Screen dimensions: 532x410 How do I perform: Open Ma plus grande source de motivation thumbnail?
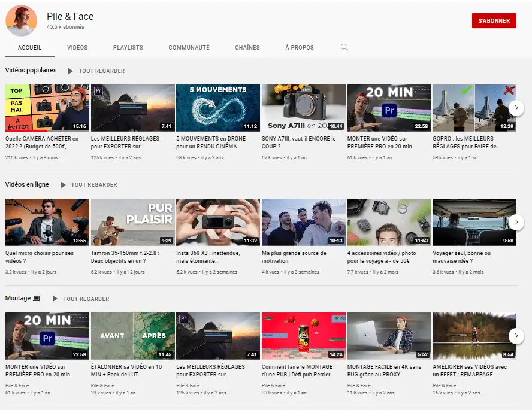click(303, 222)
